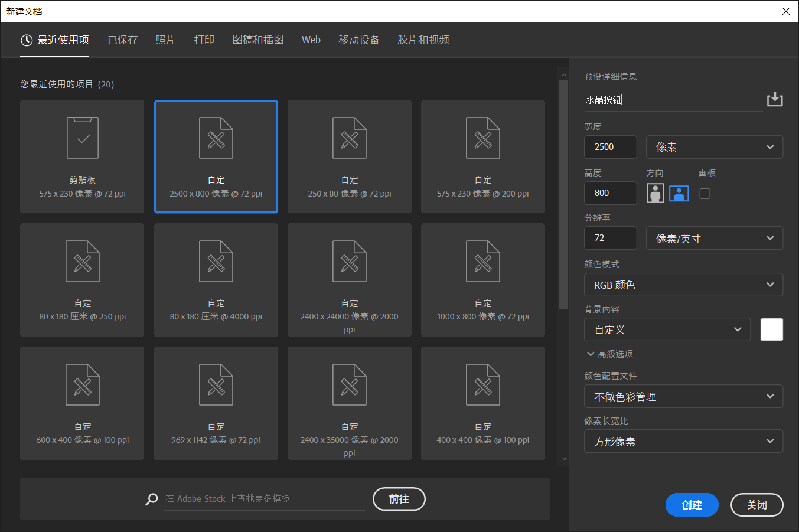Click the text '250 x 80 像素 @ 72 ppi'
799x532 pixels.
click(350, 194)
